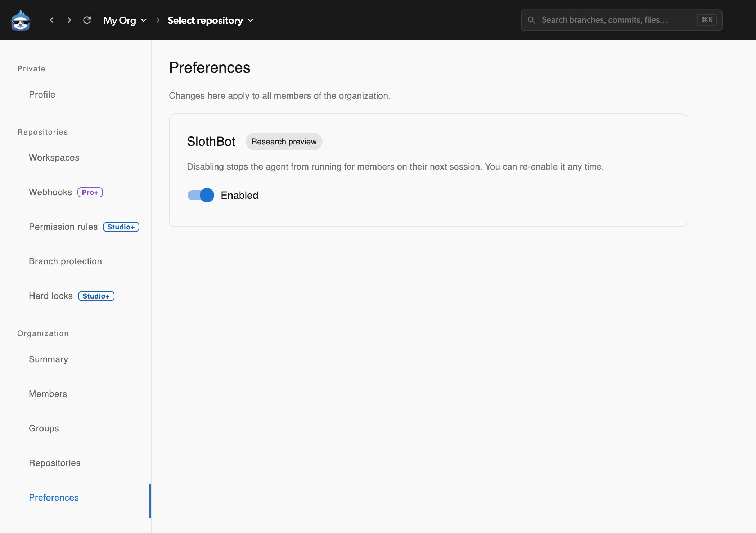Viewport: 756px width, 533px height.
Task: Click the ⌘K shortcut badge
Action: (707, 20)
